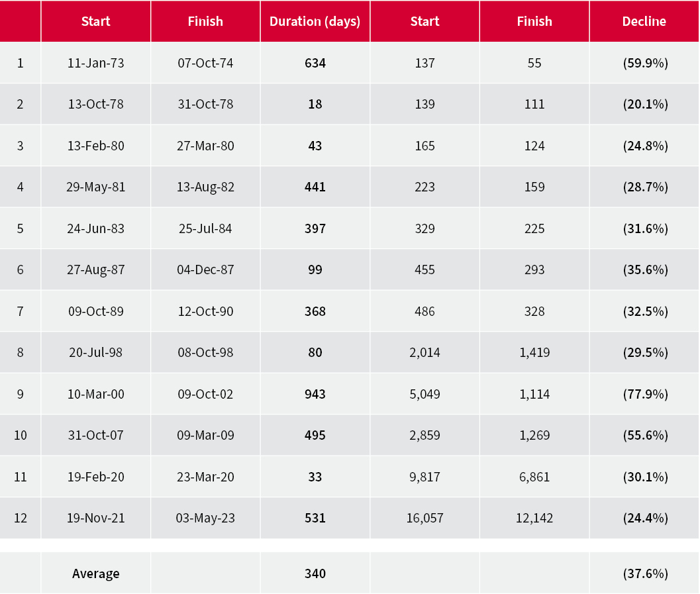Click the Duration (days) column header
The height and width of the screenshot is (594, 700).
[315, 21]
